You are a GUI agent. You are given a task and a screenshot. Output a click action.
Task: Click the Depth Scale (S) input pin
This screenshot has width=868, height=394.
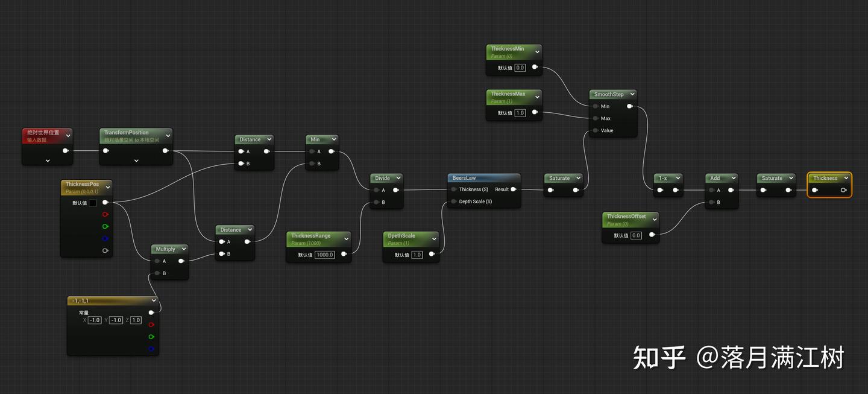(x=454, y=202)
